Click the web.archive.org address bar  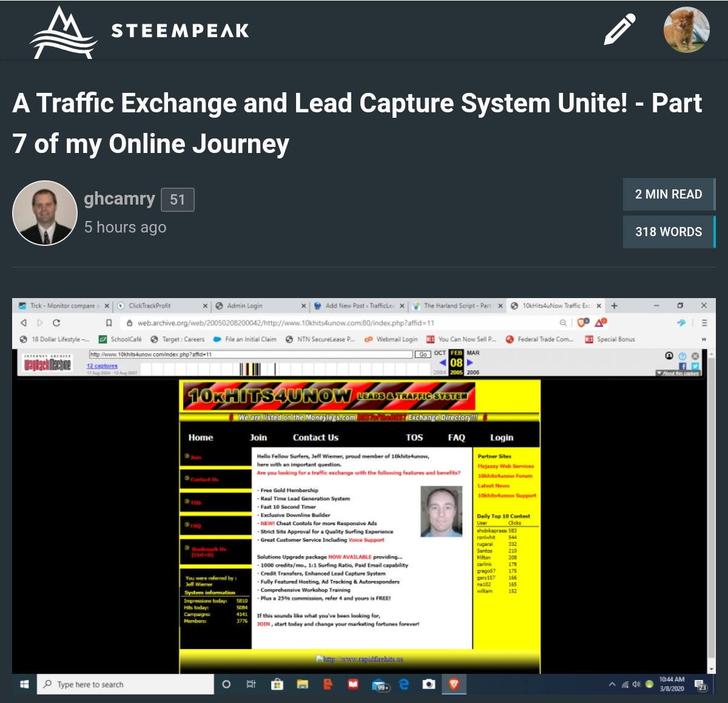pos(340,323)
